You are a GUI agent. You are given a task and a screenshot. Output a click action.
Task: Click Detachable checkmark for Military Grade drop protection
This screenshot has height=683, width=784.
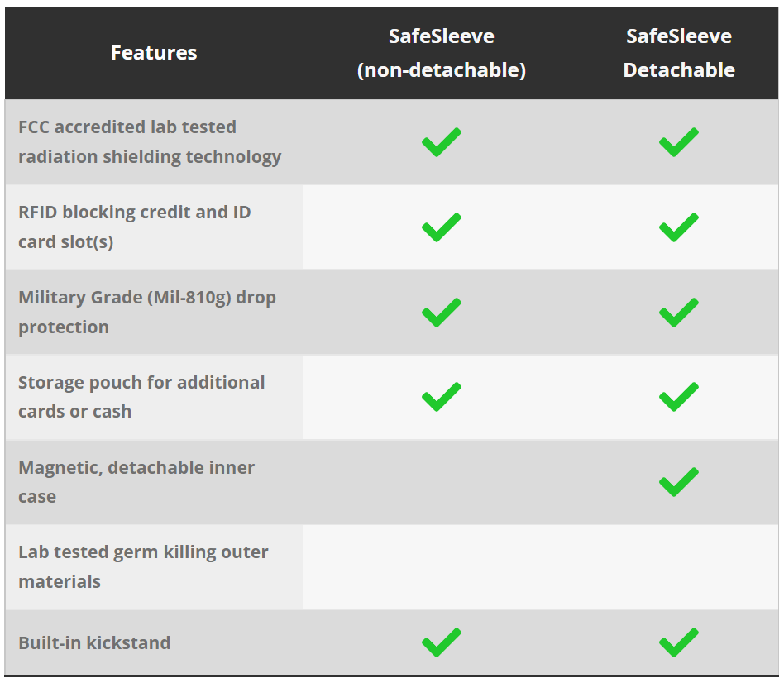pyautogui.click(x=678, y=313)
